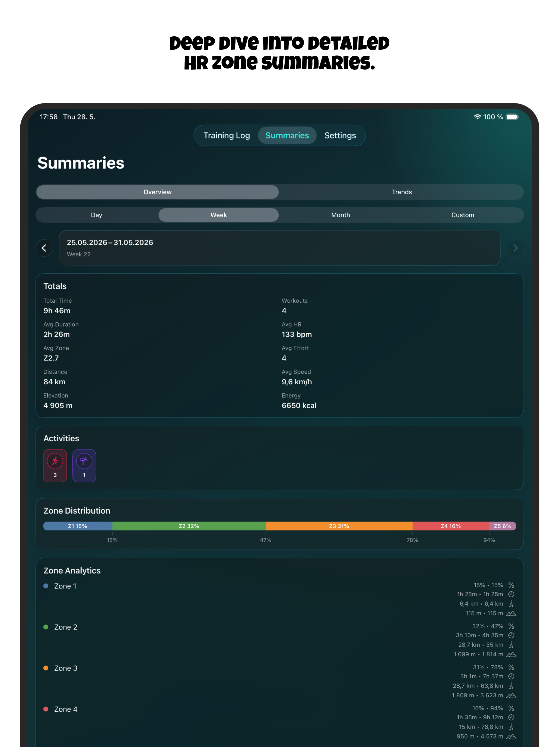Tap the Total Time value 9h 46m
560x747 pixels.
pos(57,311)
